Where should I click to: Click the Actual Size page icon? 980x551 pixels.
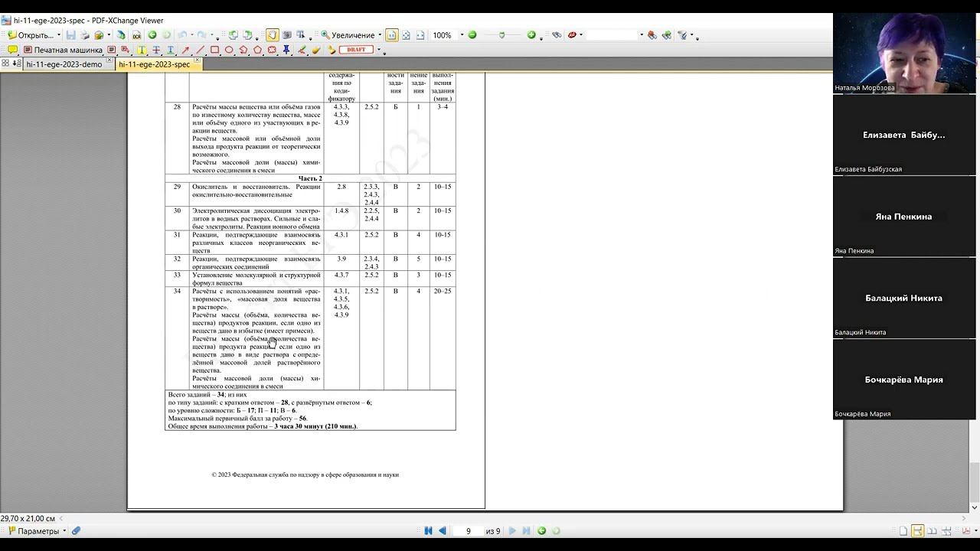[391, 35]
